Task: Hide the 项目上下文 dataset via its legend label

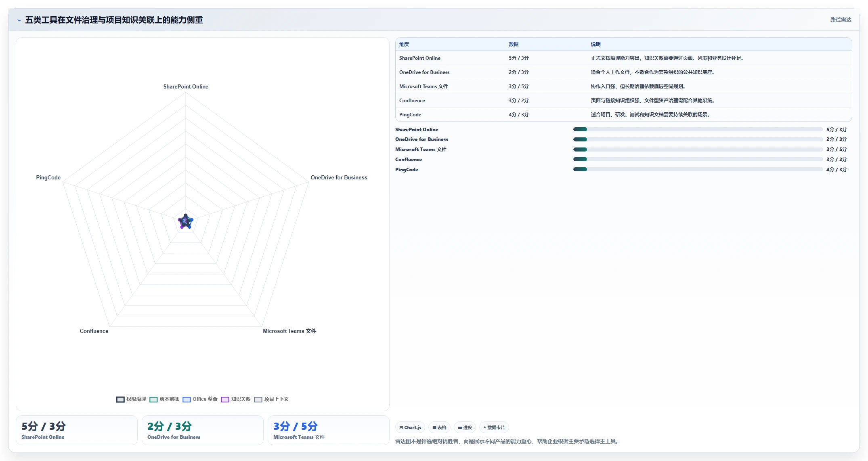Action: click(276, 399)
